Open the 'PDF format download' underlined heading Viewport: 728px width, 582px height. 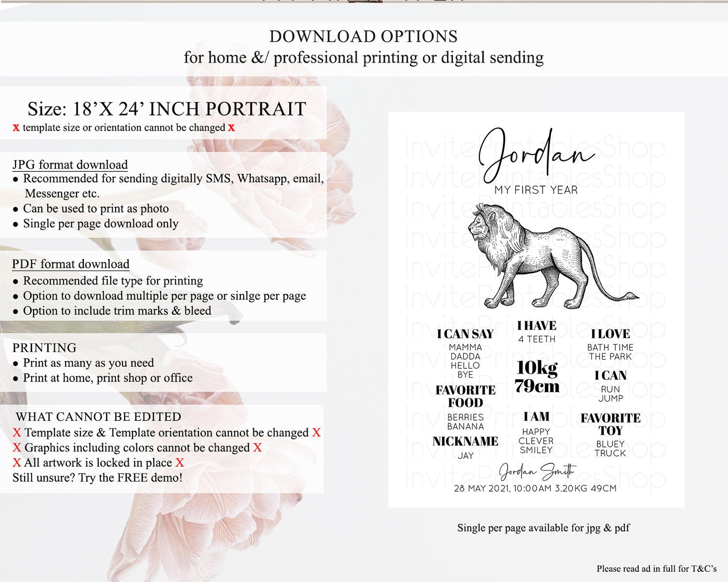click(71, 264)
